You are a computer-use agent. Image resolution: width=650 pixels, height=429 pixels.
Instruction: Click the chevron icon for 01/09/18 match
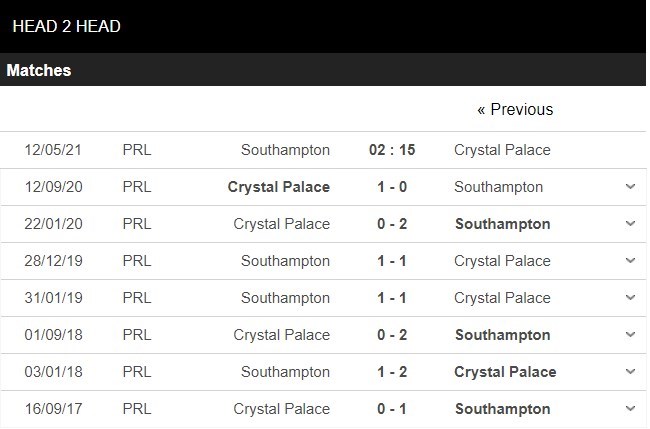[x=630, y=335]
